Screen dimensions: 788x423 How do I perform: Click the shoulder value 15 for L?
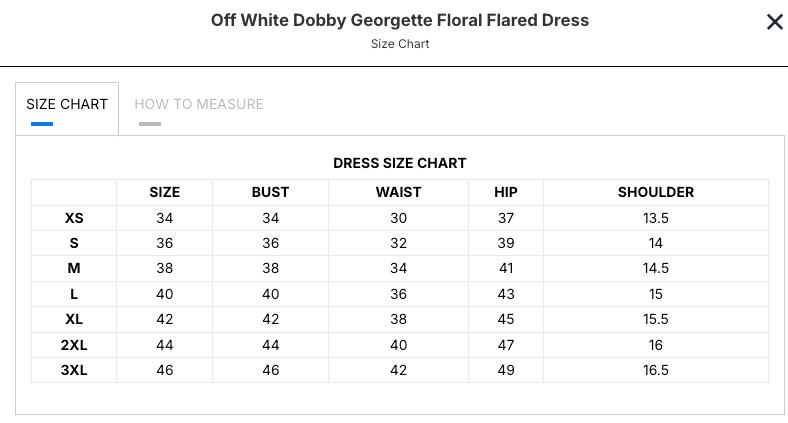[655, 294]
